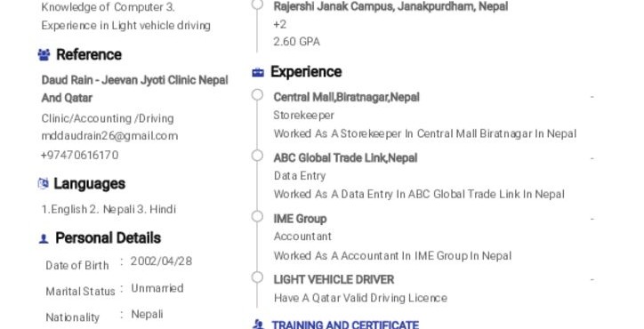Click timeline circle beside ABC Global Trade Link

tap(257, 156)
